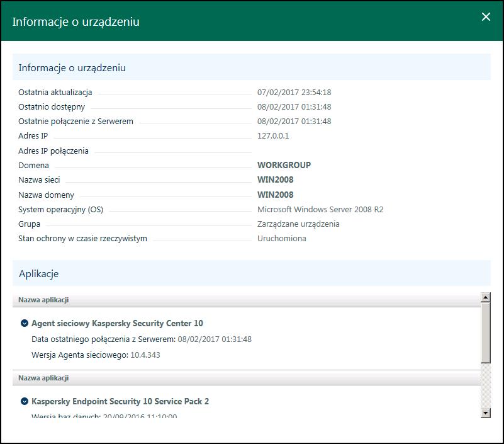Click the Stan ochrony w czasie rzeczywistym label

coord(82,239)
